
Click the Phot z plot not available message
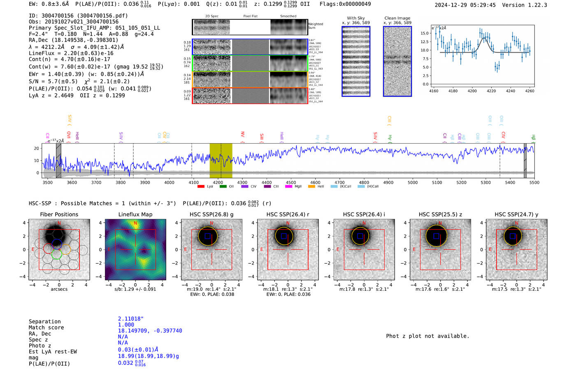pos(427,336)
